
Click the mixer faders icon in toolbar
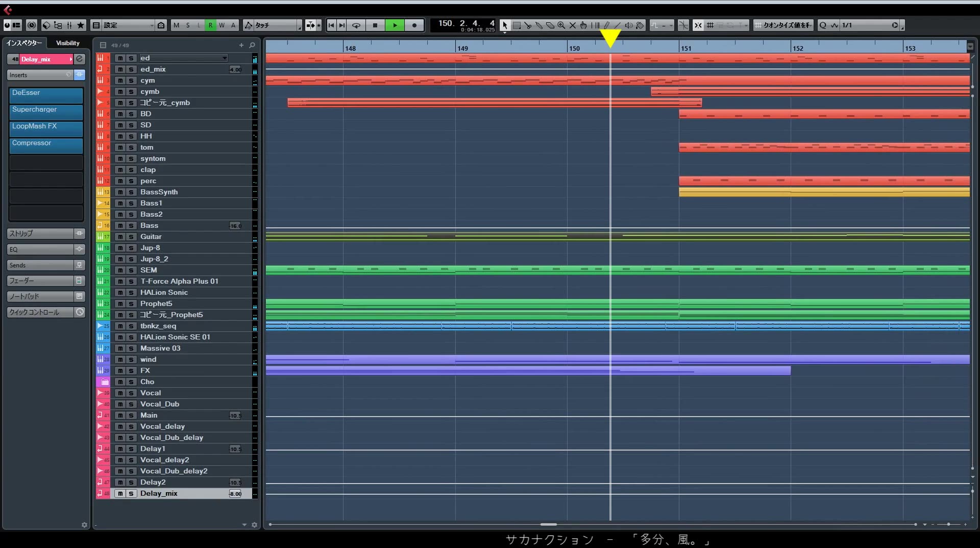(69, 25)
